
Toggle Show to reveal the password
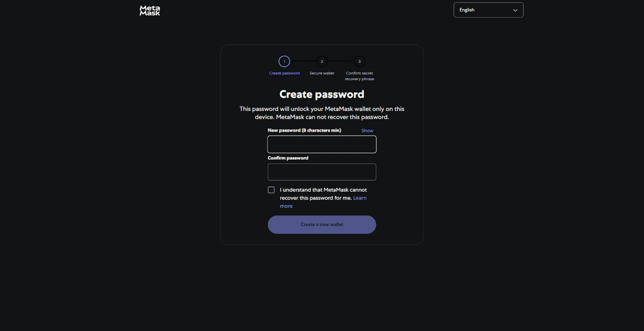tap(367, 130)
